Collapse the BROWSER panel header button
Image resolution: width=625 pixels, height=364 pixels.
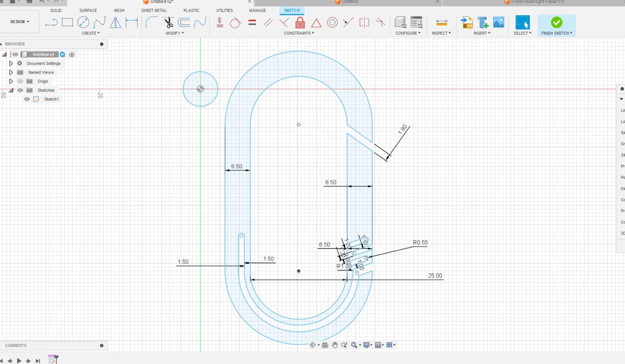click(102, 44)
